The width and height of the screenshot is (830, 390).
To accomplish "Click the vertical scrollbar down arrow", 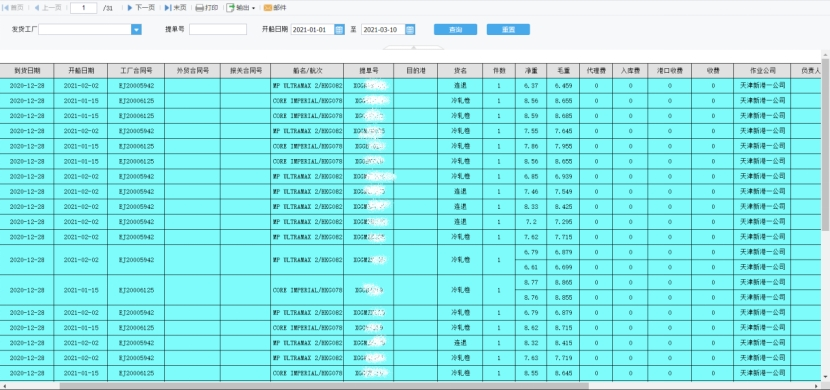I will coord(826,378).
